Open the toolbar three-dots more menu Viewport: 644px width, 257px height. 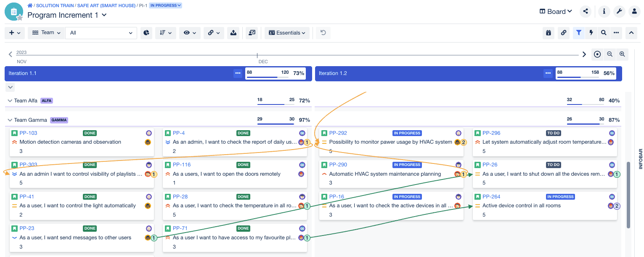(616, 33)
